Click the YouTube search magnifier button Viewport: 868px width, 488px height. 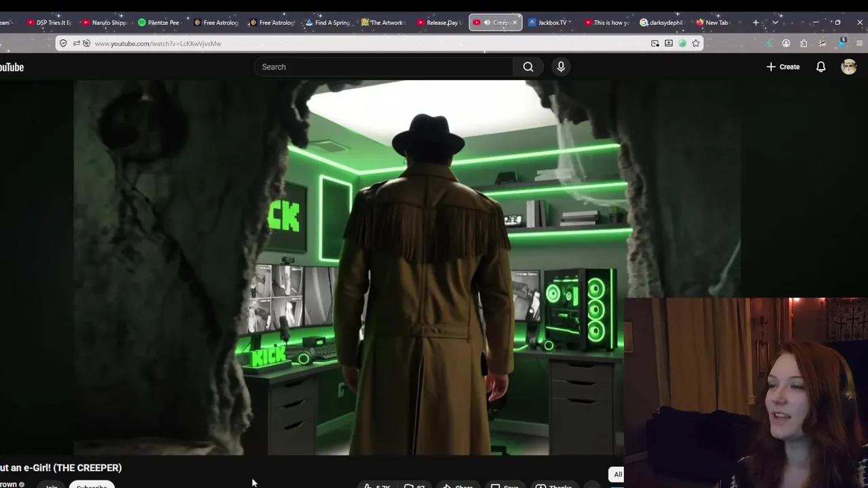point(528,67)
